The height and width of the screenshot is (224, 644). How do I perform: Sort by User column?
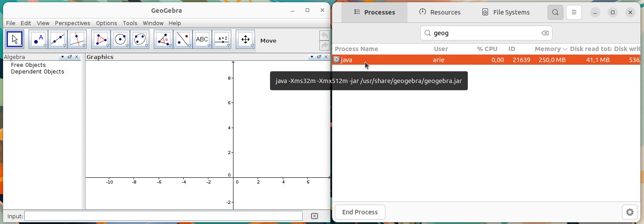pos(441,49)
